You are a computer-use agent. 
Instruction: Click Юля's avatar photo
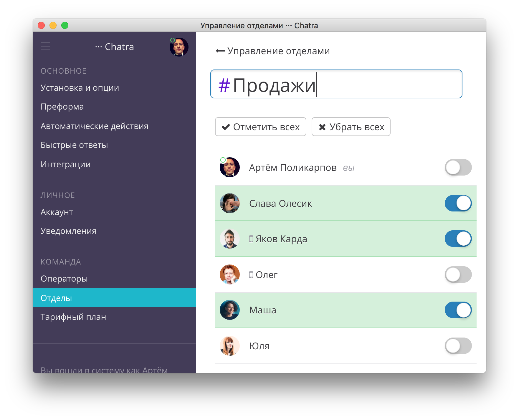[x=230, y=346]
